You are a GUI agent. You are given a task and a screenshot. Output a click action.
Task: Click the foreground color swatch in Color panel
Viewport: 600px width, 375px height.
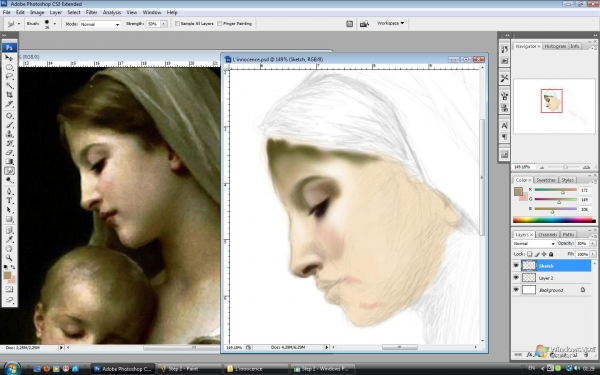pyautogui.click(x=518, y=192)
